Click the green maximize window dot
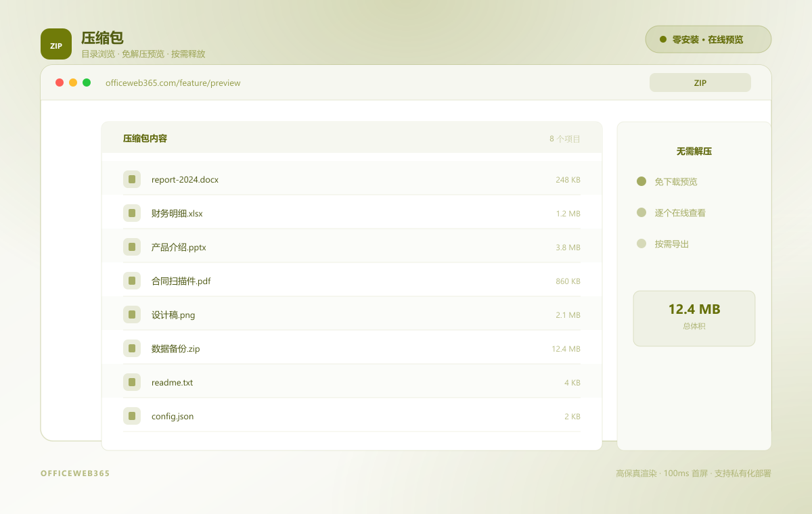Viewport: 812px width, 514px height. point(87,83)
